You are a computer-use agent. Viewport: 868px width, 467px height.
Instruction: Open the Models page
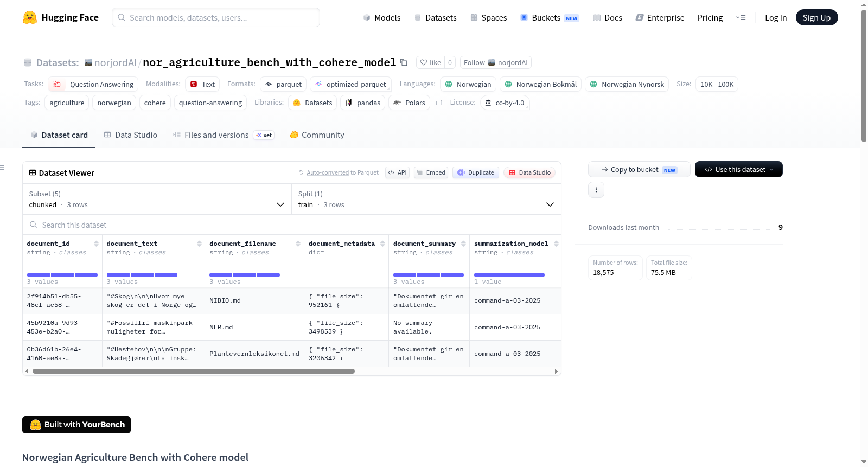point(382,17)
